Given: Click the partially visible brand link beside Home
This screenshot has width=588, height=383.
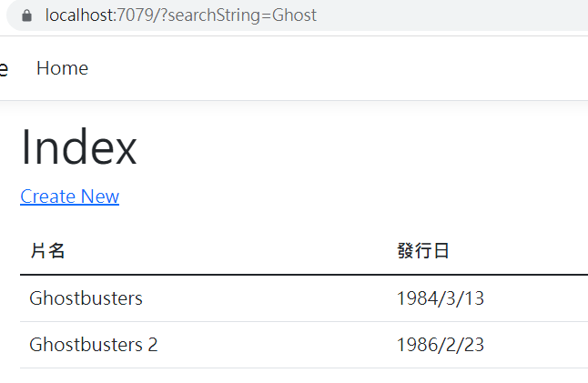Looking at the screenshot, I should tap(4, 69).
